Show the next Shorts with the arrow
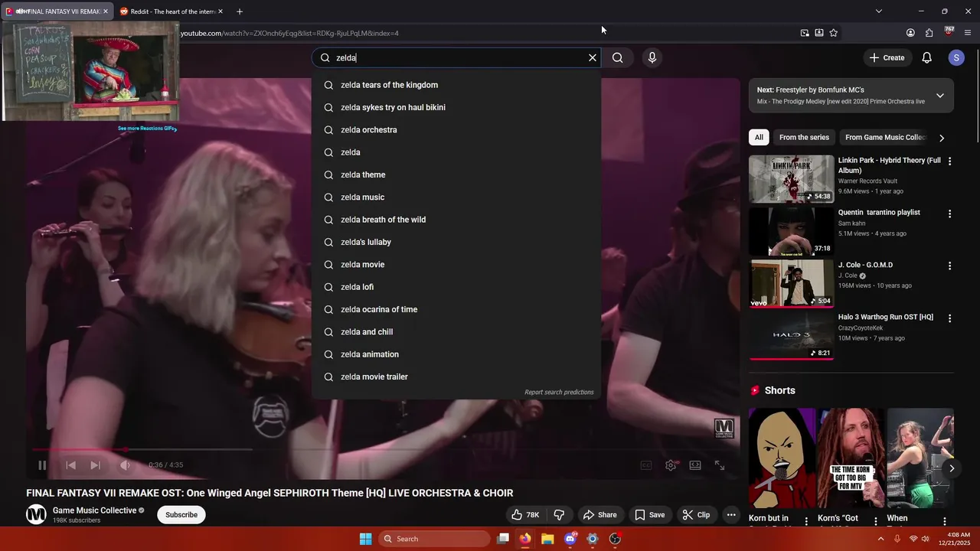The image size is (980, 551). (952, 468)
